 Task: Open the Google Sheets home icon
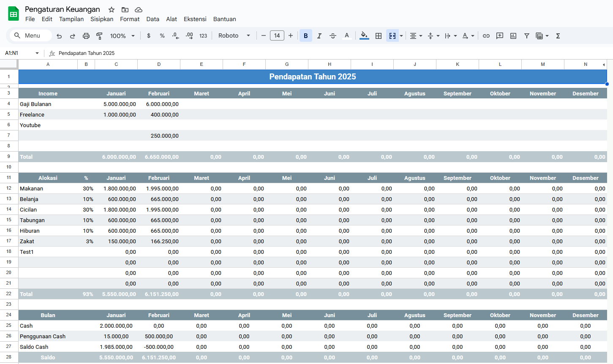point(14,14)
